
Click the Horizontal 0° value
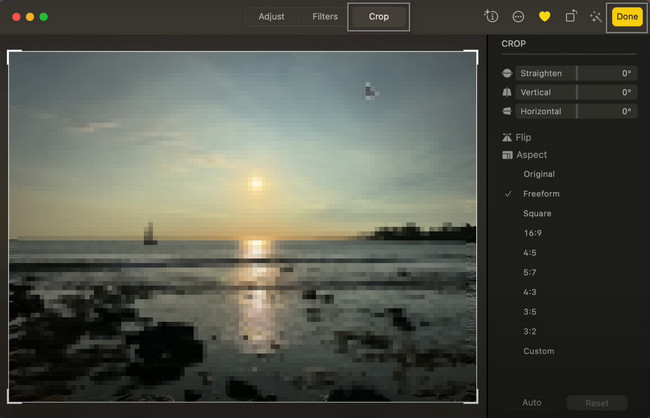click(x=626, y=111)
